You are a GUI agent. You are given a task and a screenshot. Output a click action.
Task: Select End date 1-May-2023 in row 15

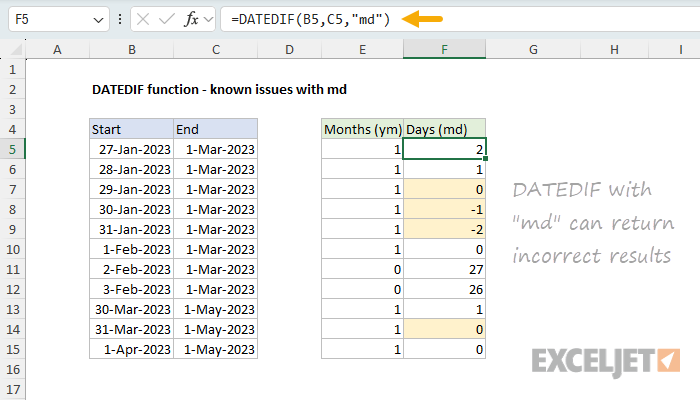[216, 349]
